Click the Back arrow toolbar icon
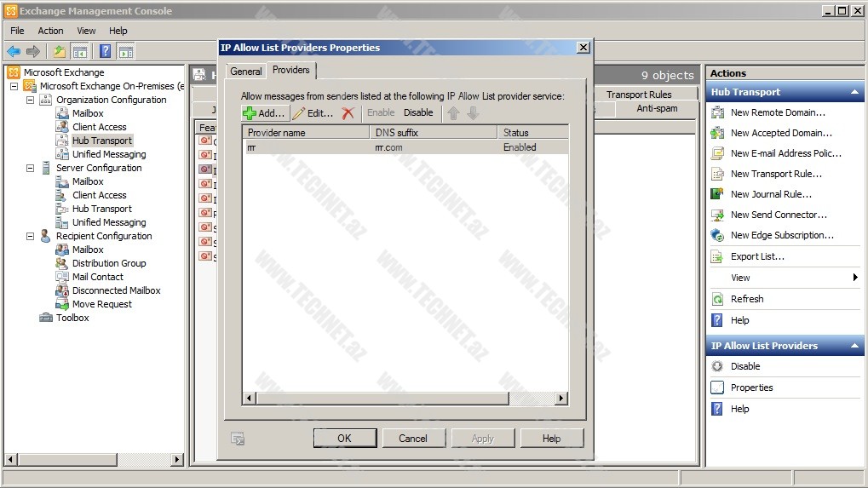Screen dimensions: 868x488 14,52
